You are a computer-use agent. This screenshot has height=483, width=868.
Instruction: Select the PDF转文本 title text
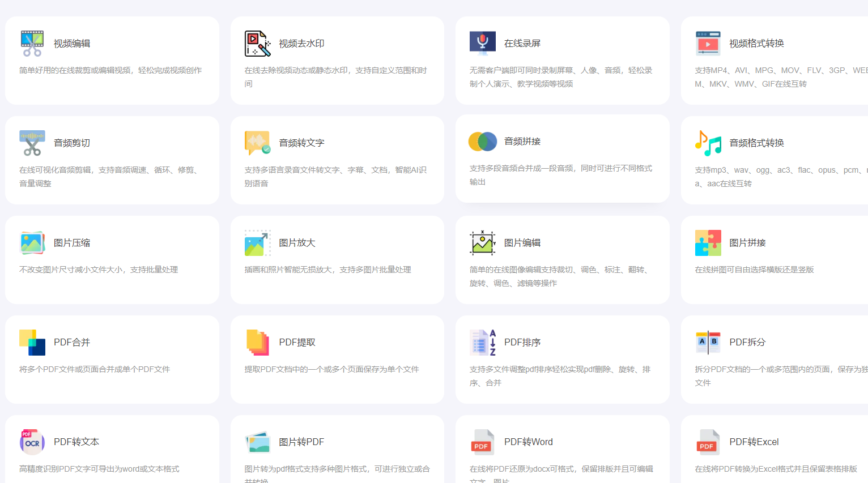(x=76, y=442)
